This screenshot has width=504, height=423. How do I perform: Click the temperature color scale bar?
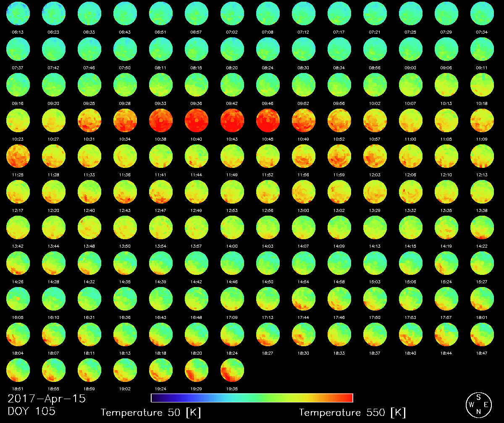(x=252, y=398)
